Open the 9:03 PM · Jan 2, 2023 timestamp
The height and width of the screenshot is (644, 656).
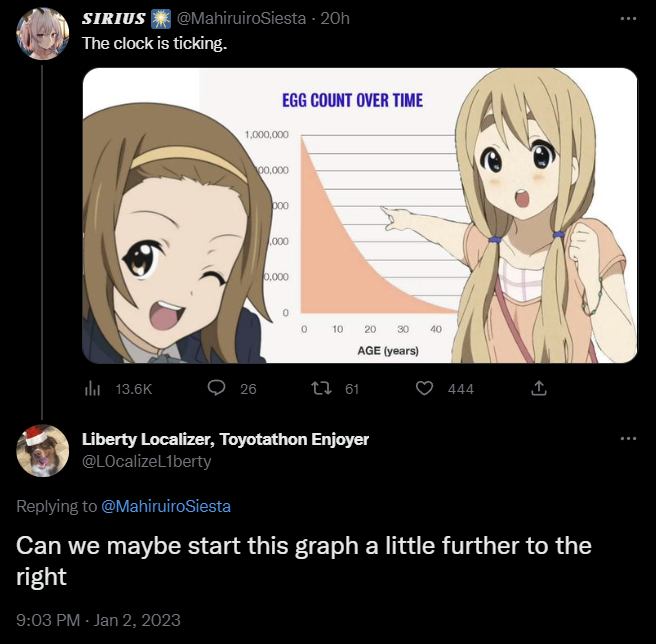(98, 620)
